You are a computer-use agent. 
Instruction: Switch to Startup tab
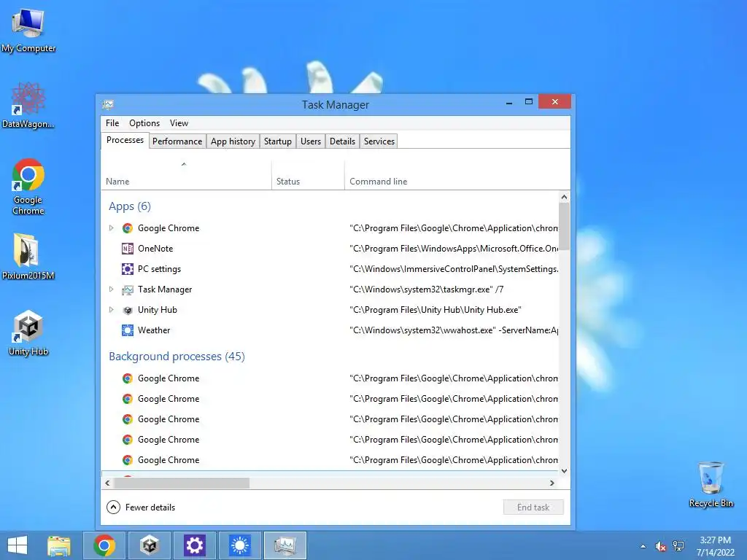(278, 141)
